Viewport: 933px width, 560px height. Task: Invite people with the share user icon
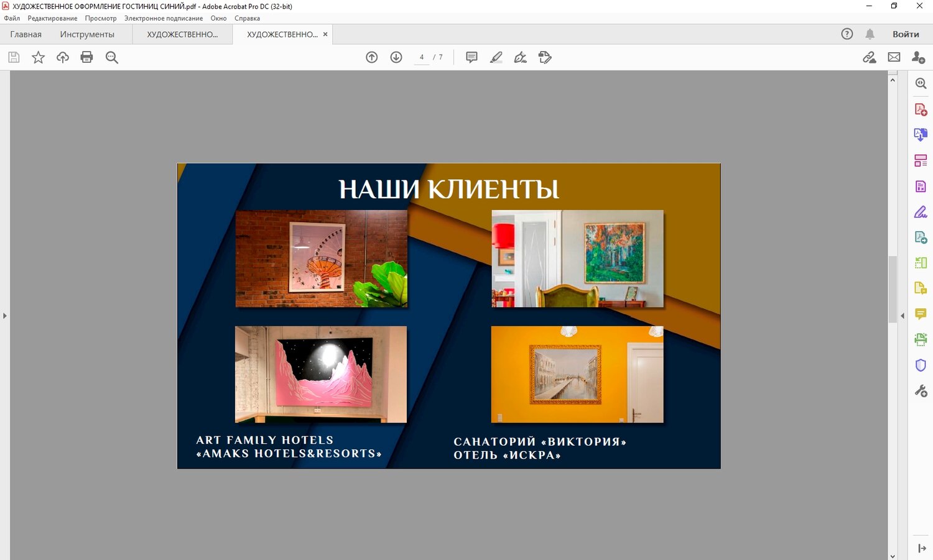pyautogui.click(x=918, y=57)
